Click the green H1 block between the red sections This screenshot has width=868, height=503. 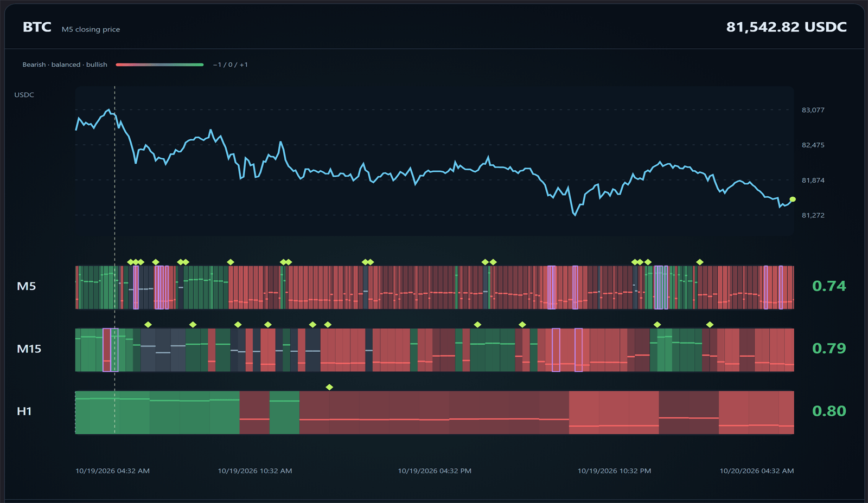(x=284, y=412)
